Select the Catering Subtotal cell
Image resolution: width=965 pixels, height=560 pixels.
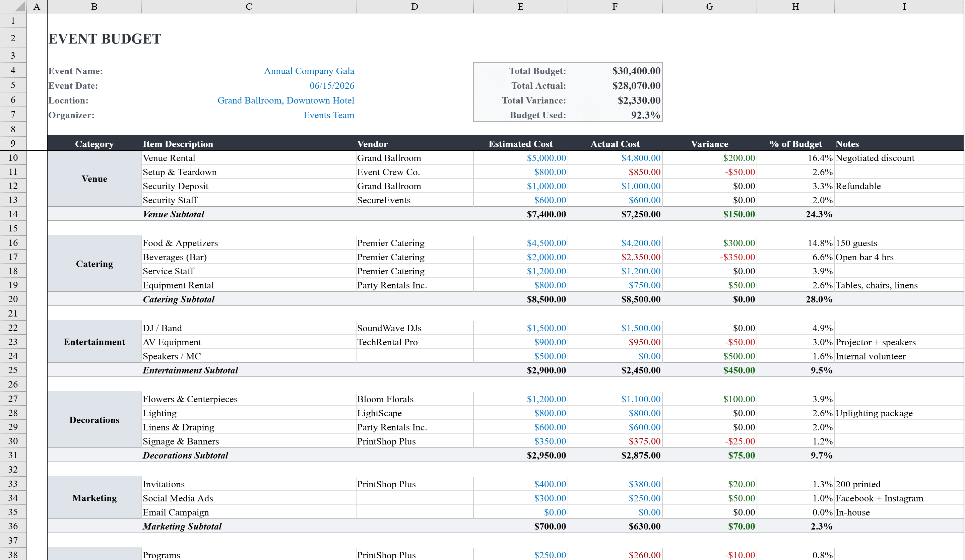[x=179, y=299]
